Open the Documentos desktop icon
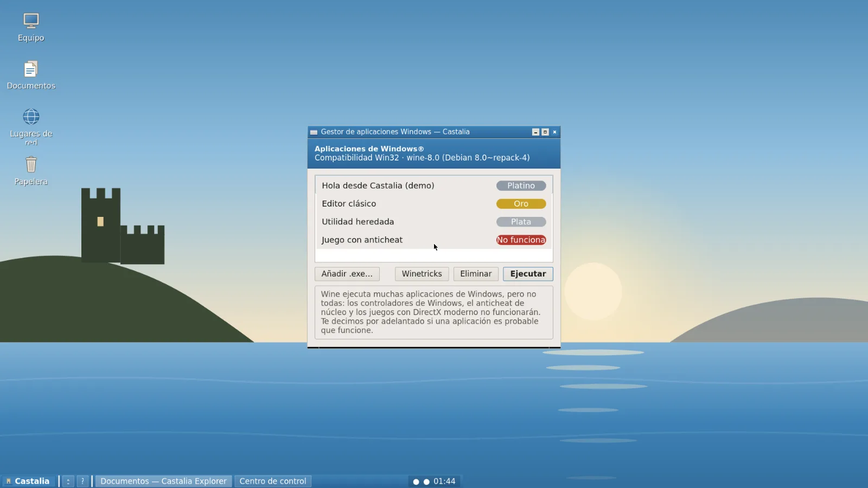Viewport: 868px width, 488px height. click(31, 75)
